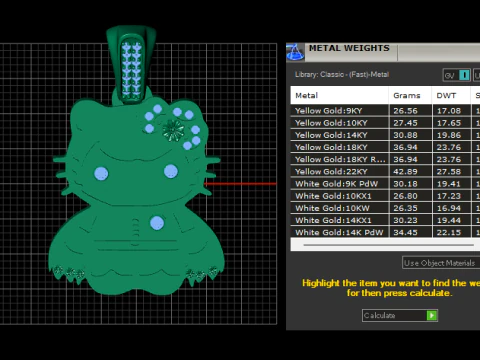The width and height of the screenshot is (480, 360).
Task: Select the White Gold:14KX1 row
Action: (x=385, y=220)
